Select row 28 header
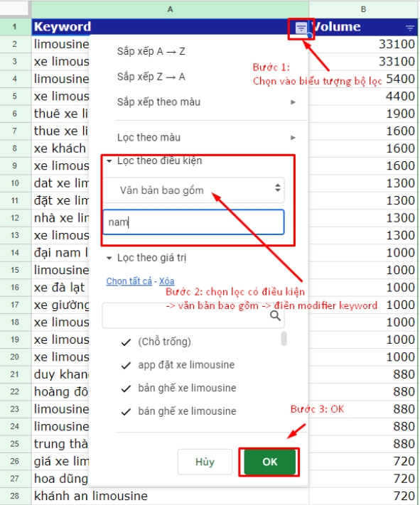This screenshot has height=505, width=420. 15,496
